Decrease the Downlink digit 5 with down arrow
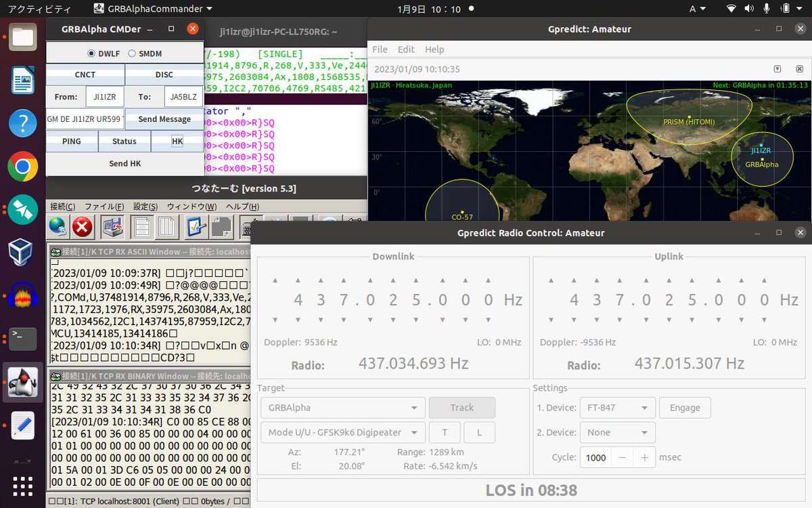This screenshot has width=812, height=508. tap(417, 320)
